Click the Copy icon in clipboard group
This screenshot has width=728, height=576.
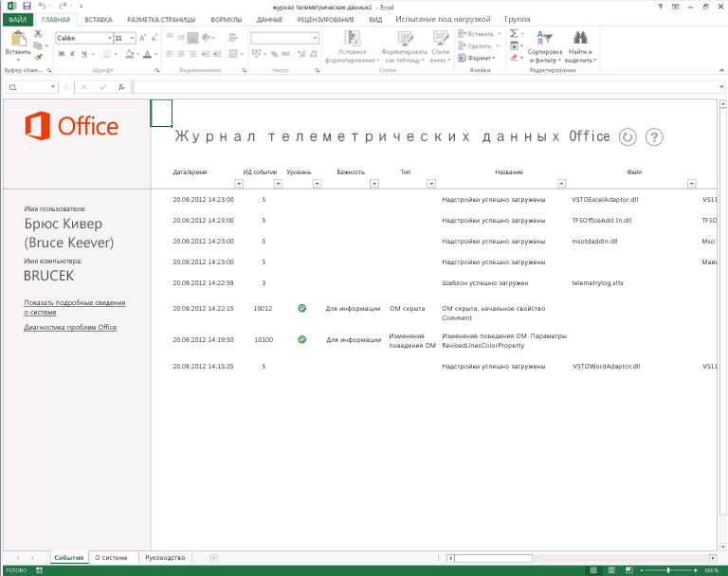[x=38, y=45]
